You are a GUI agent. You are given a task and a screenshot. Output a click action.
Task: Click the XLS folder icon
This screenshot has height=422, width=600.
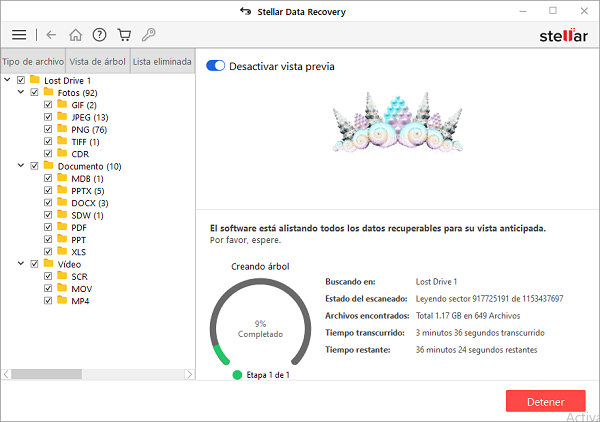[62, 251]
